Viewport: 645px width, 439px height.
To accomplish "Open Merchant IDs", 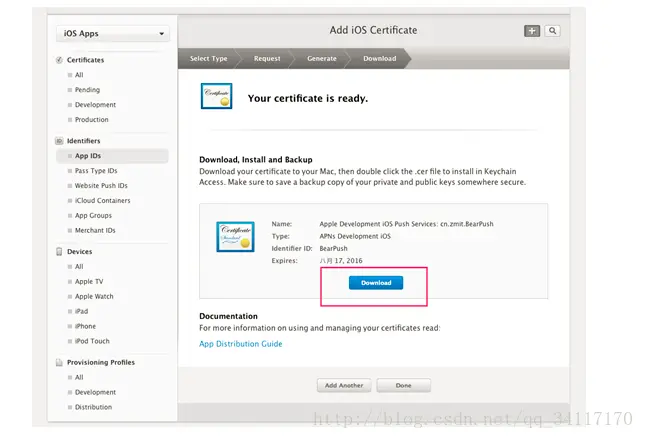I will point(95,230).
